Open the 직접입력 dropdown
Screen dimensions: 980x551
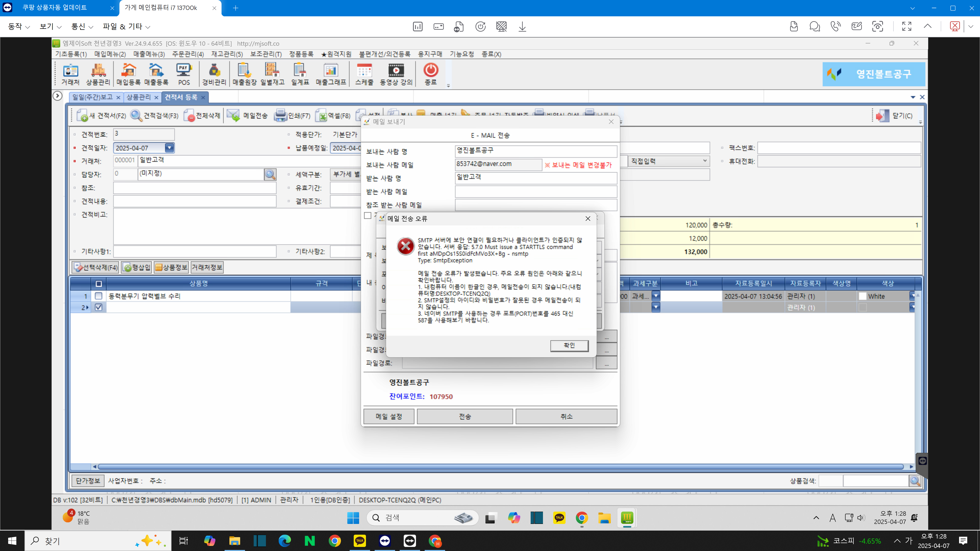(668, 161)
